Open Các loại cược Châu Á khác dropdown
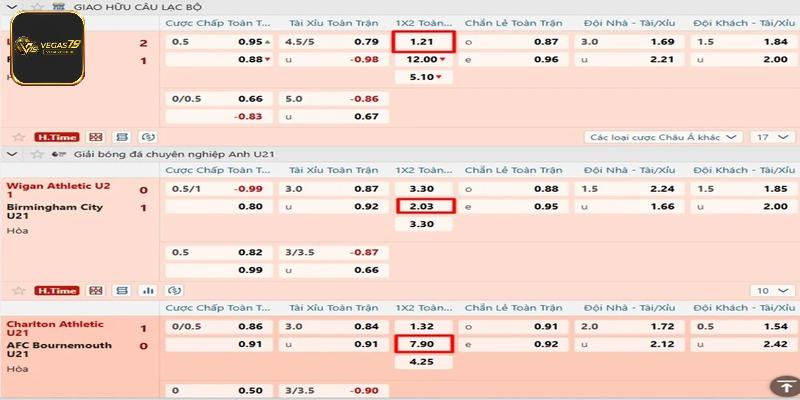Viewport: 800px width, 400px height. coord(663,137)
